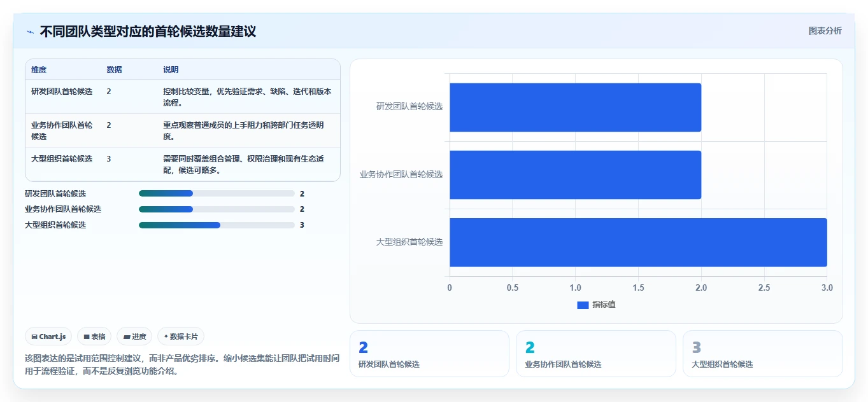Click the 大型组织首轮候选 progress row label
This screenshot has width=868, height=402.
tap(55, 225)
